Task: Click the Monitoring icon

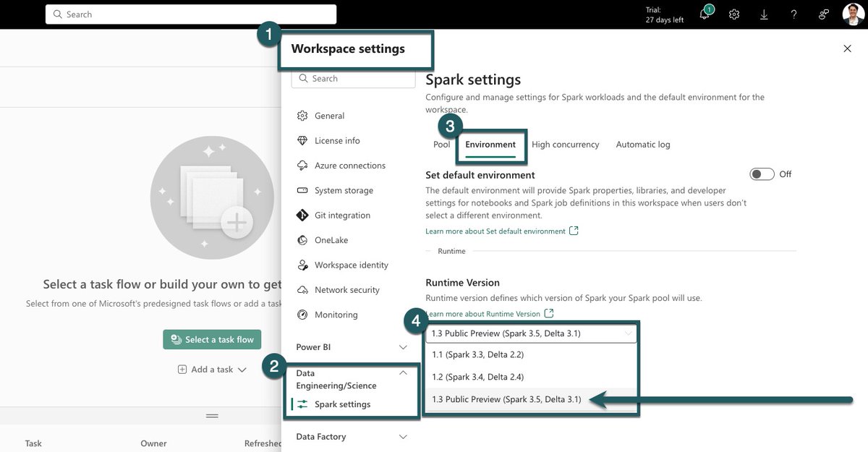Action: click(x=302, y=315)
